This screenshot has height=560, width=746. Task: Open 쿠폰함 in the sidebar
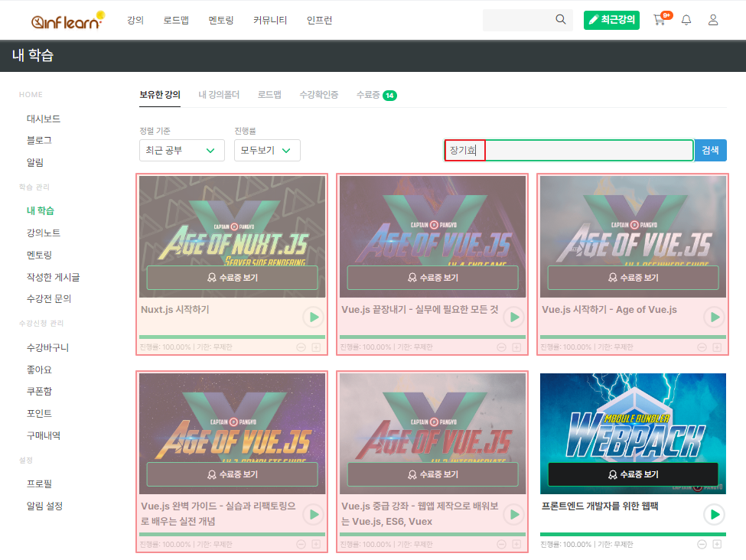39,391
